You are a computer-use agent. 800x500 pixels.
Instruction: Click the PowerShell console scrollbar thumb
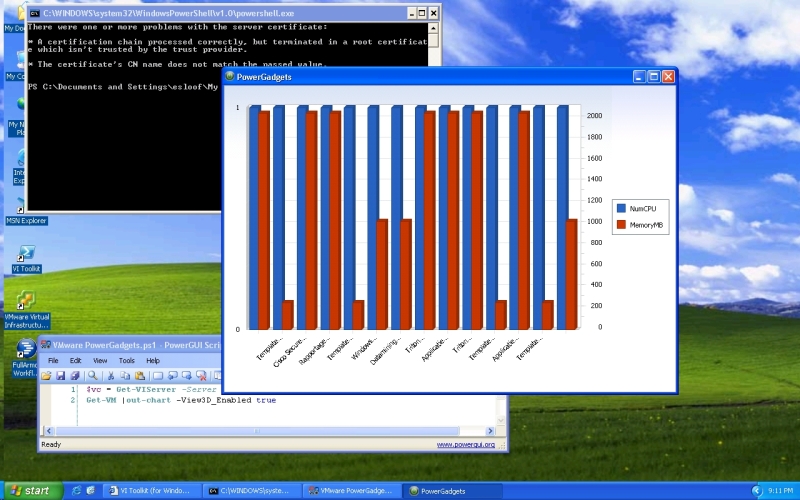point(433,40)
